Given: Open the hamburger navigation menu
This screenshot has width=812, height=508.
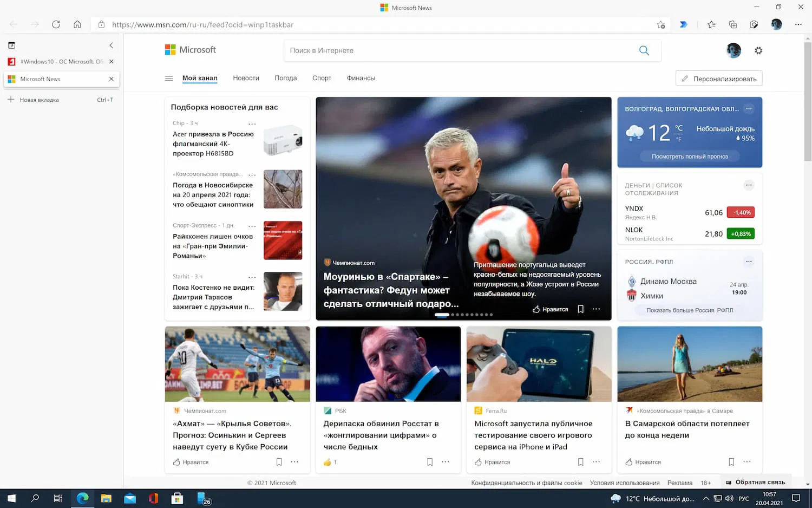Looking at the screenshot, I should (169, 78).
